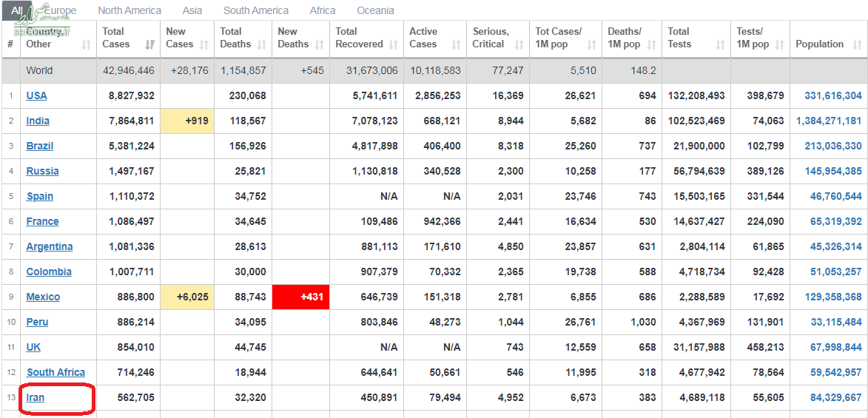
Task: Click India's yellow +919 new cases cell
Action: pos(187,121)
